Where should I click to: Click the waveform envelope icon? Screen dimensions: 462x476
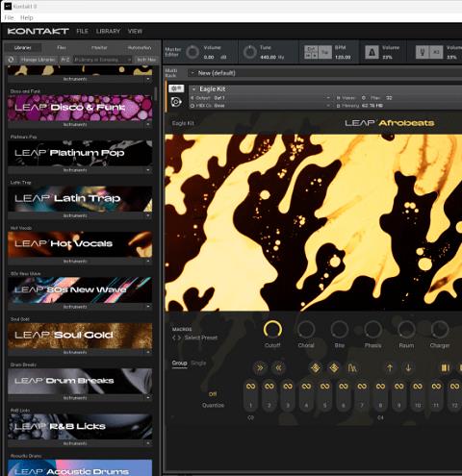tap(352, 368)
